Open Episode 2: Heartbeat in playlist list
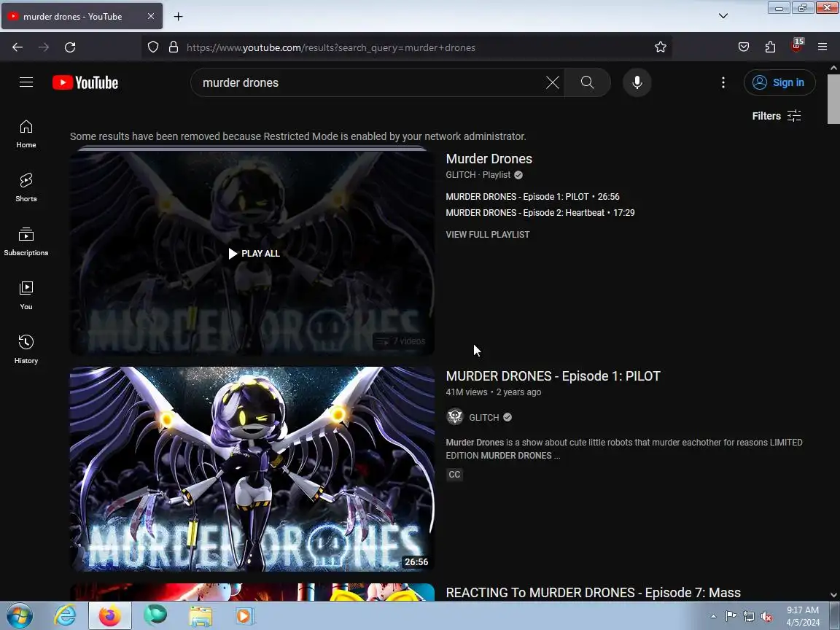The image size is (840, 630). click(540, 213)
